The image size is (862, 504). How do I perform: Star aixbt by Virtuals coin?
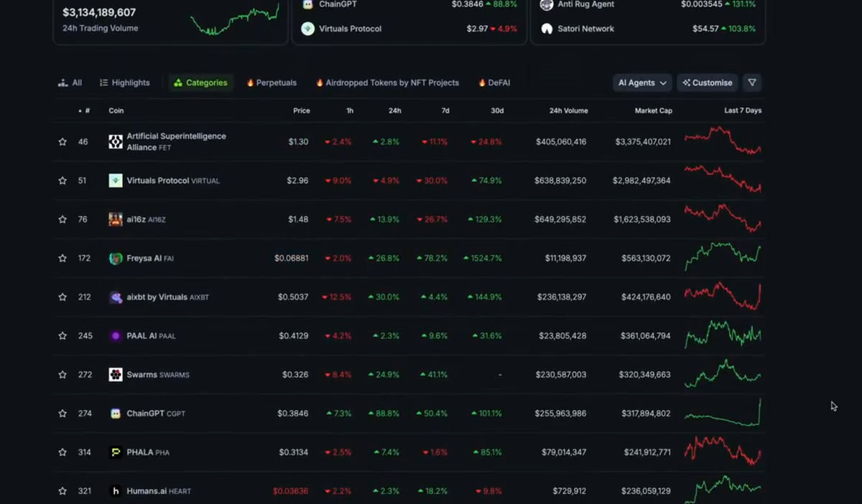click(x=62, y=297)
